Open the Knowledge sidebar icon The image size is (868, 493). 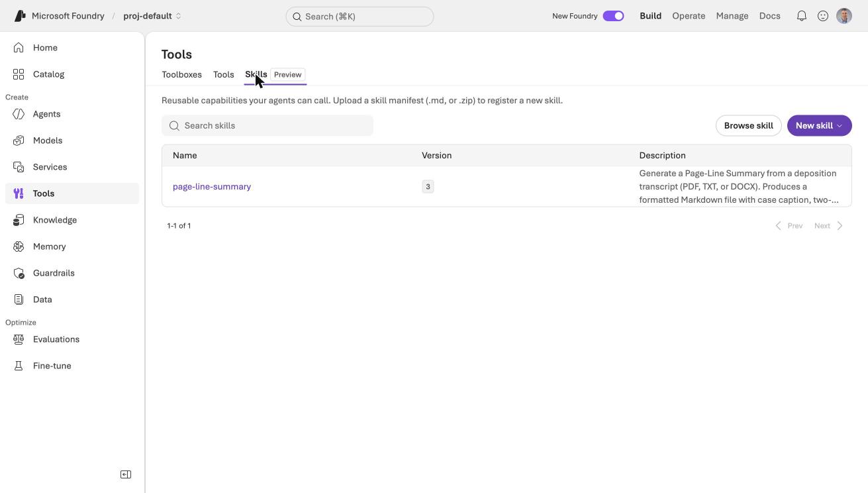click(x=19, y=220)
